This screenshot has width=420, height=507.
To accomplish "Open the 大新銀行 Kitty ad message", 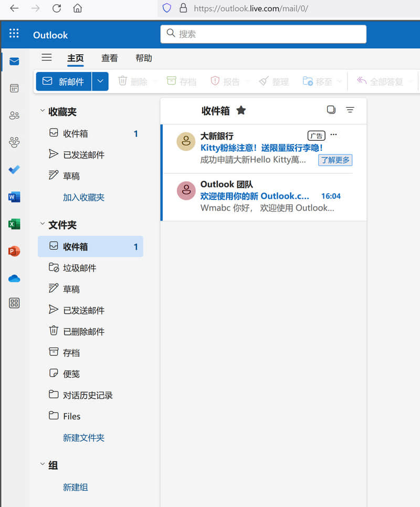I will pyautogui.click(x=265, y=149).
